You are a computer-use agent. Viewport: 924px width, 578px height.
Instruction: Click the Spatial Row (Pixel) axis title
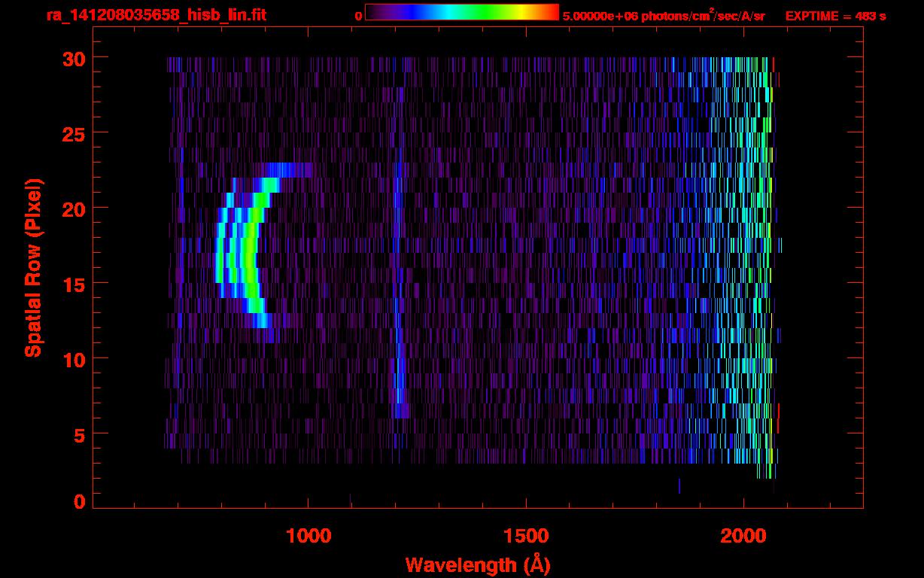pyautogui.click(x=33, y=267)
